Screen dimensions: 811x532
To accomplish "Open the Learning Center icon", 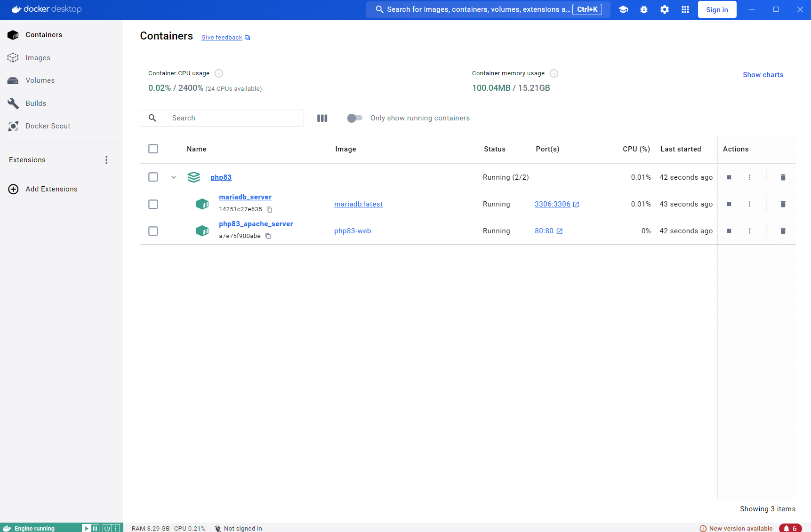I will click(x=623, y=9).
